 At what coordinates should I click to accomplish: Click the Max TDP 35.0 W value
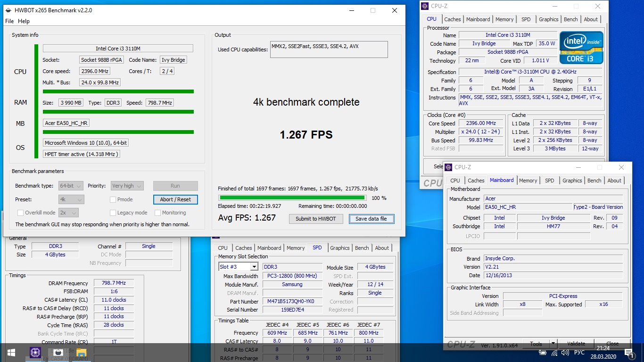(547, 43)
